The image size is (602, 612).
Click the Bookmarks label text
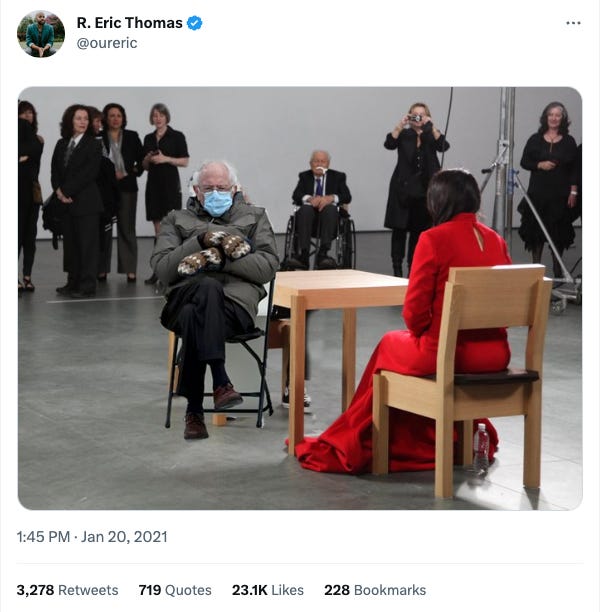[x=390, y=590]
